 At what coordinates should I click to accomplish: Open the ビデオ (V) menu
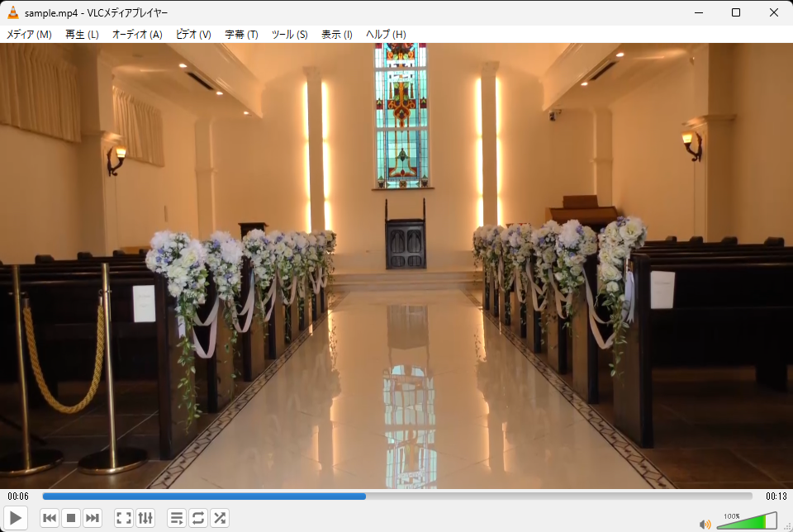193,35
